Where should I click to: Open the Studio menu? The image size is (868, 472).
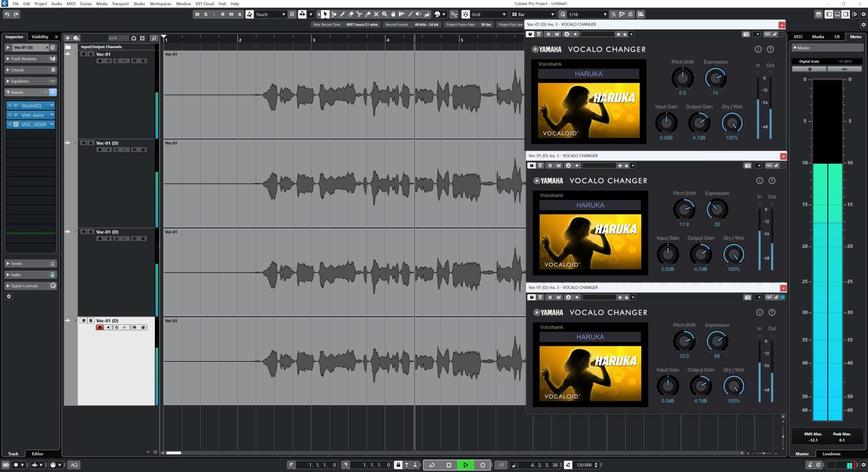[138, 3]
